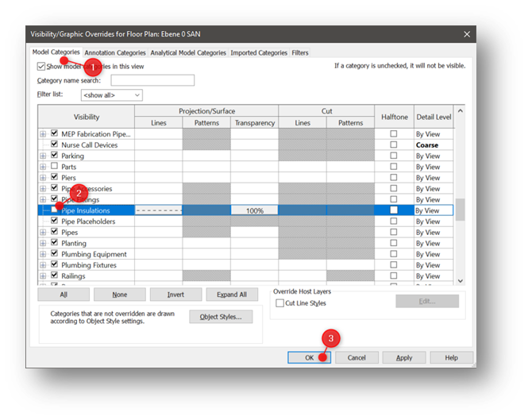Click the Detail Level column header

coord(434,117)
